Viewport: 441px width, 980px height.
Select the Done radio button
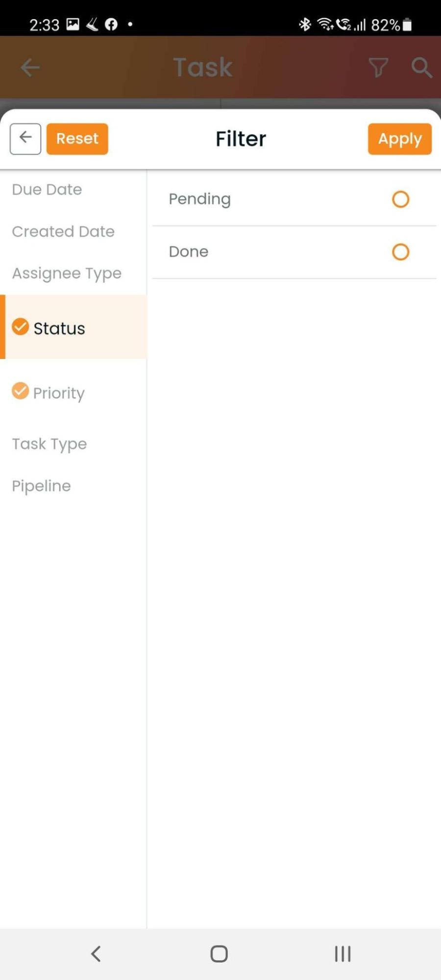400,251
